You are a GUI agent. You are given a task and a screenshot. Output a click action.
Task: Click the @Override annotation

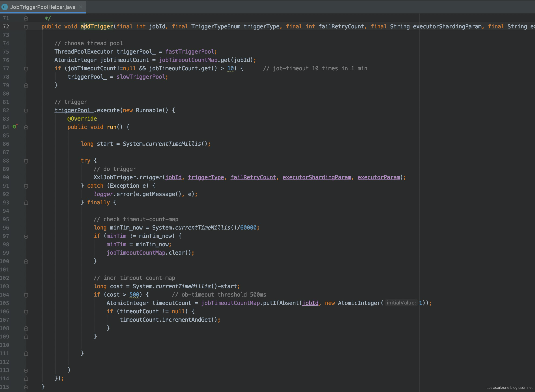[82, 119]
